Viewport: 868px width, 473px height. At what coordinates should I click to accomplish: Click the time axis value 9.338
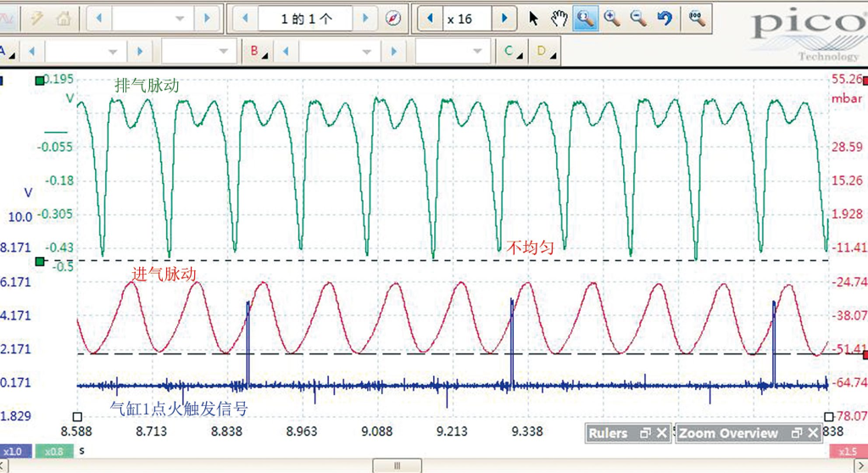(527, 431)
